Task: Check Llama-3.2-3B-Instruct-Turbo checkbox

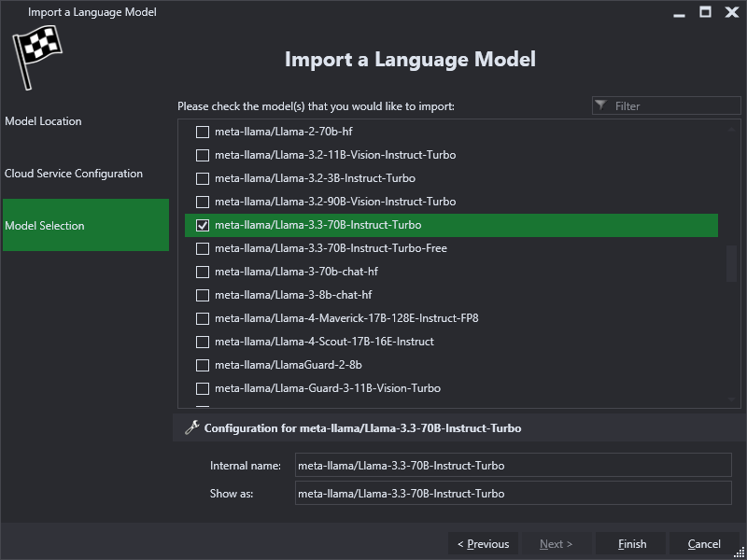Action: tap(203, 178)
